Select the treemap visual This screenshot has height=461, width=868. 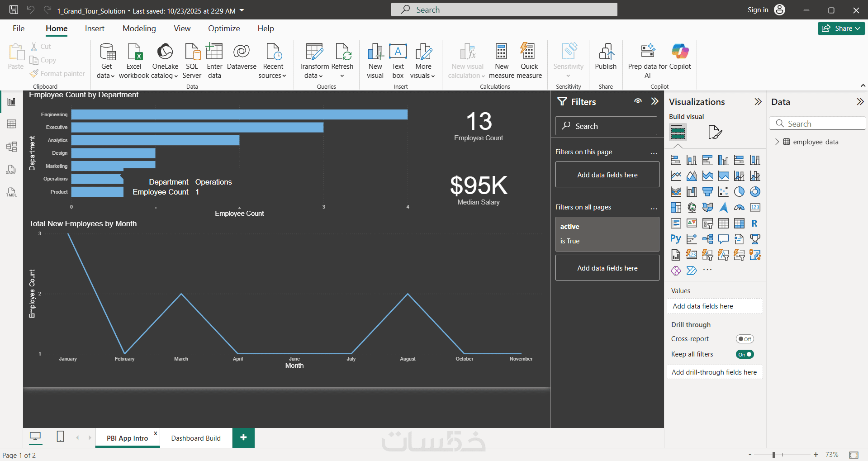pos(676,208)
